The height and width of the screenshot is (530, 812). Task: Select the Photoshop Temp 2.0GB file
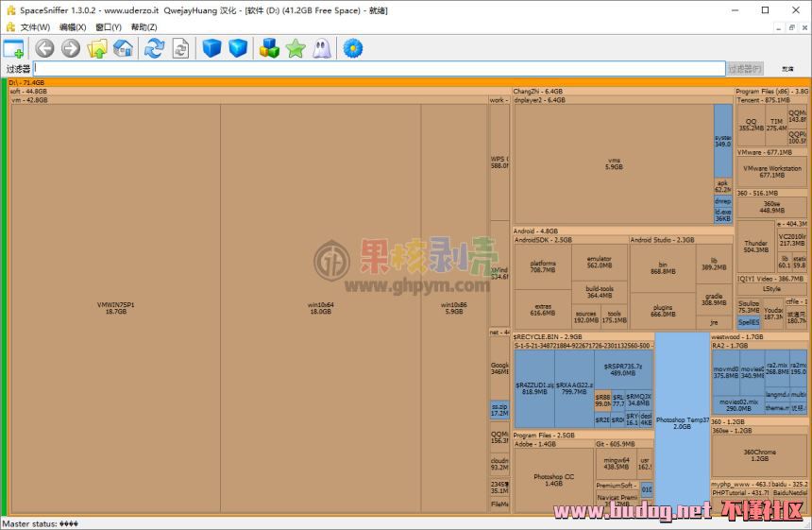pos(682,422)
